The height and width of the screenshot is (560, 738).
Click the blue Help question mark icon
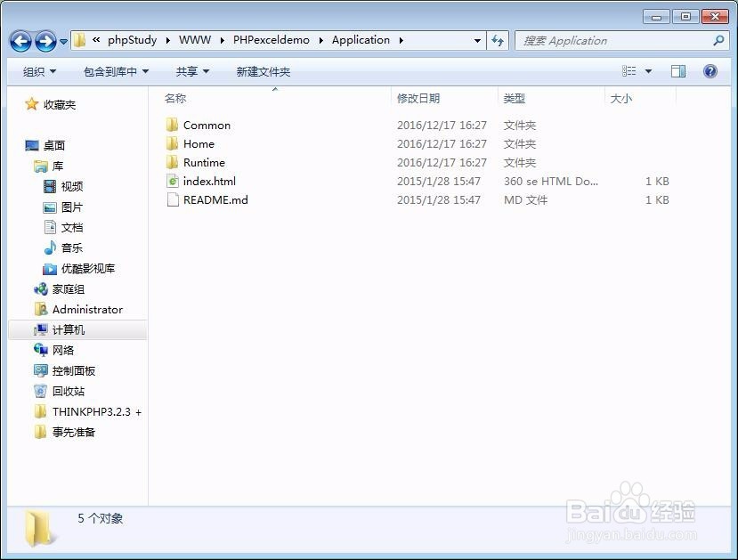[708, 71]
